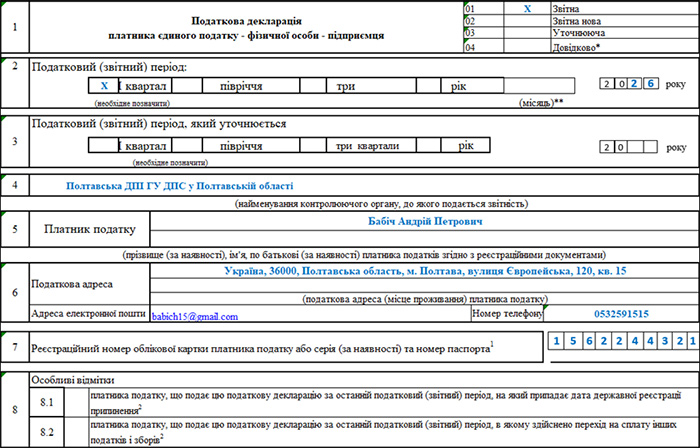This screenshot has height=448, width=700.
Task: Edit the tax address field with Полтава address
Action: (x=425, y=271)
